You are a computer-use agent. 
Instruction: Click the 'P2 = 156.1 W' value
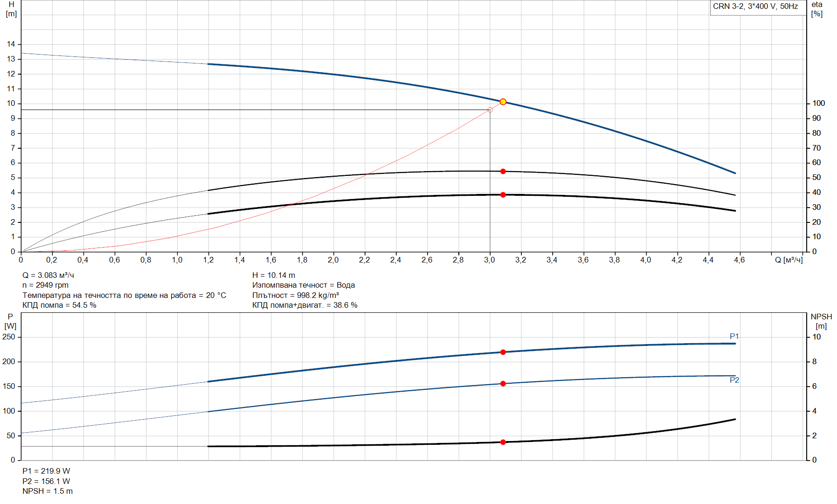[46, 481]
